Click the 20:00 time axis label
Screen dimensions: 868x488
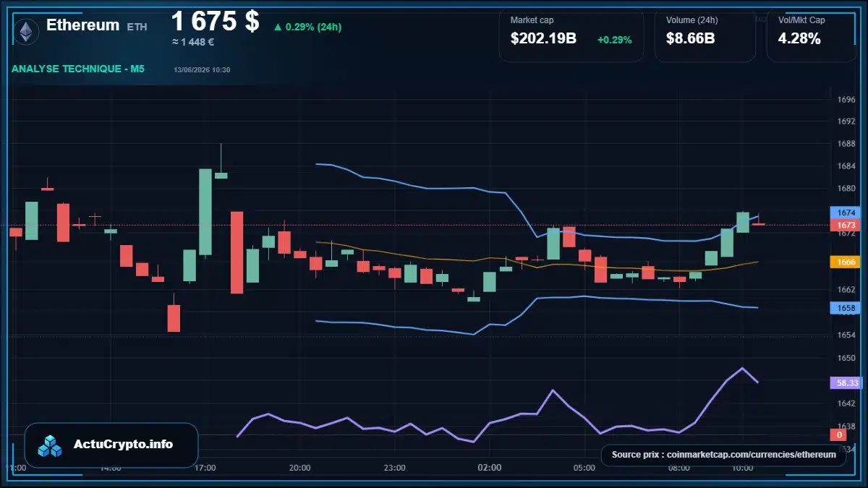300,468
